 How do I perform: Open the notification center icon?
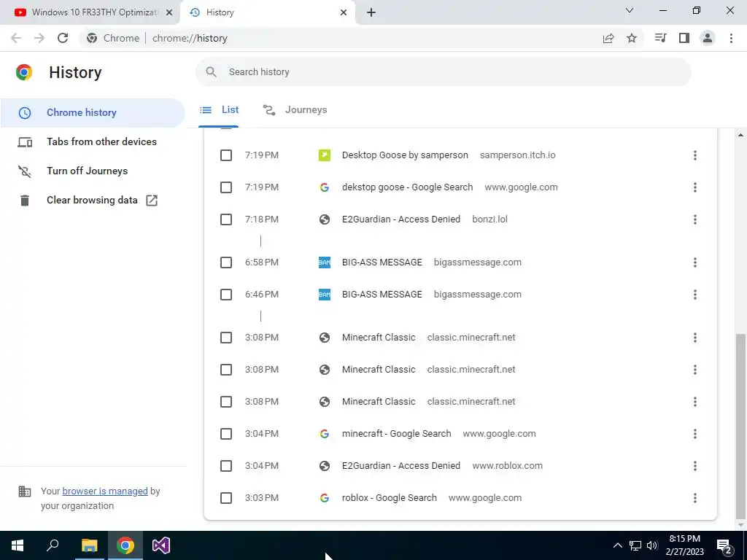tap(724, 545)
